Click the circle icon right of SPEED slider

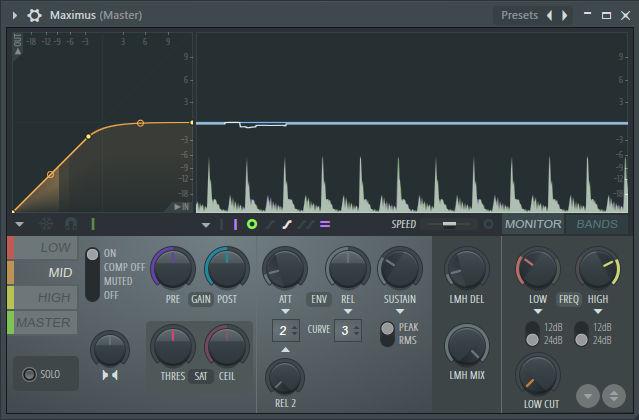(488, 224)
